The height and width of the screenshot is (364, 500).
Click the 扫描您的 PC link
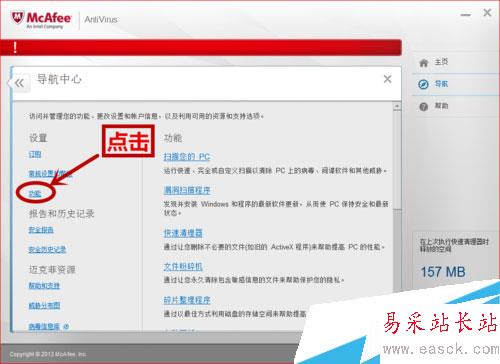click(187, 157)
